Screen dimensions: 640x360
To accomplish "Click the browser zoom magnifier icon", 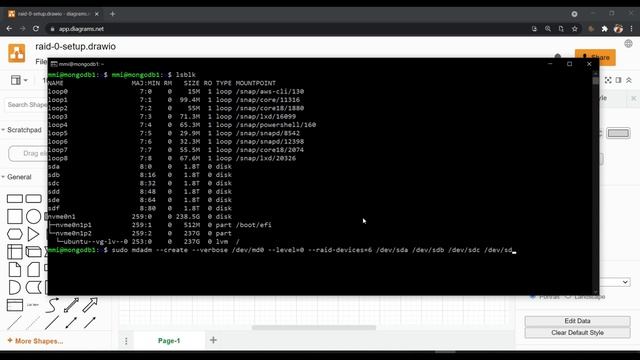I will coord(548,29).
